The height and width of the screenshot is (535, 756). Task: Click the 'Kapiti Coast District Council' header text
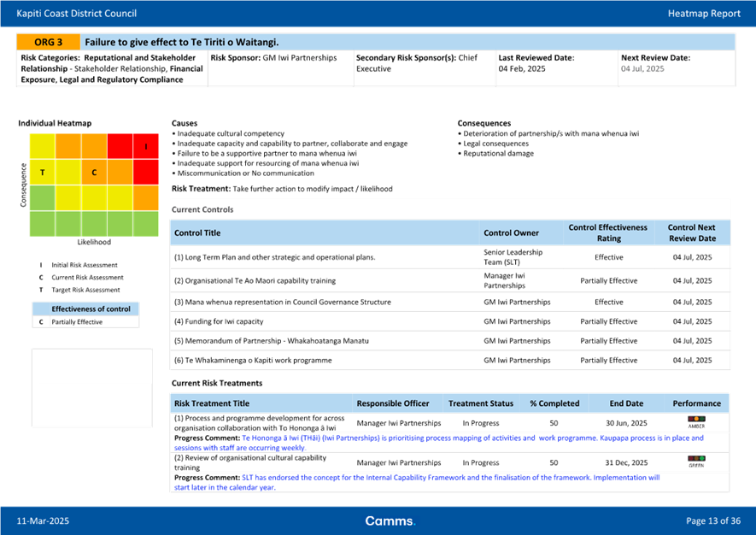coord(77,14)
